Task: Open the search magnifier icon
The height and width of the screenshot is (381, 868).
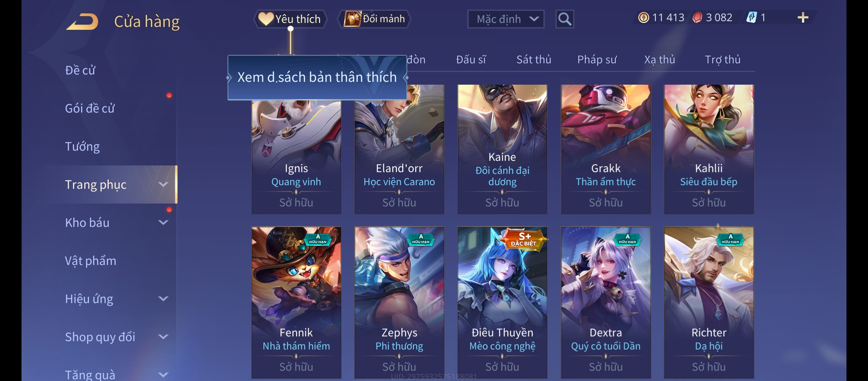Action: (565, 19)
